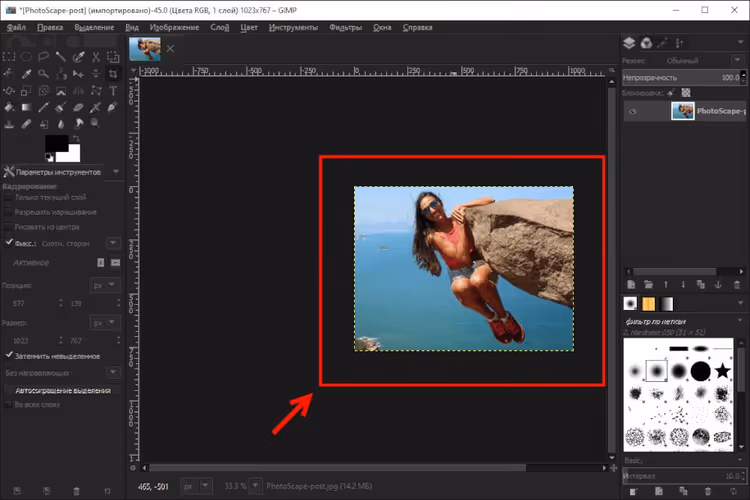750x500 pixels.
Task: Switch crop aspect to portrait orientation
Action: tap(100, 263)
